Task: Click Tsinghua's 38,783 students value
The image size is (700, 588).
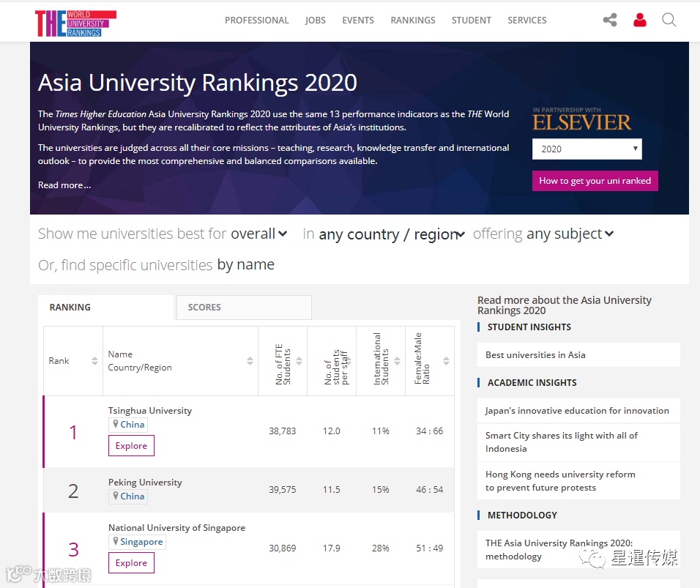Action: tap(282, 431)
